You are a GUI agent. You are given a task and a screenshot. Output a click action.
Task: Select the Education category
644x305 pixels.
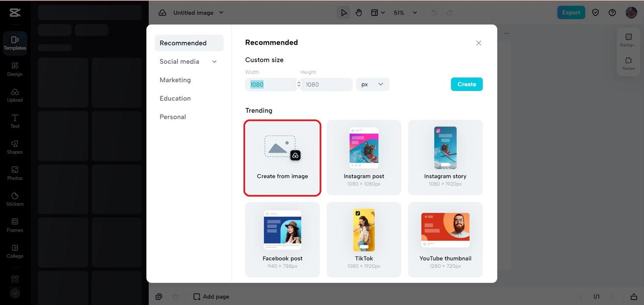pyautogui.click(x=175, y=98)
